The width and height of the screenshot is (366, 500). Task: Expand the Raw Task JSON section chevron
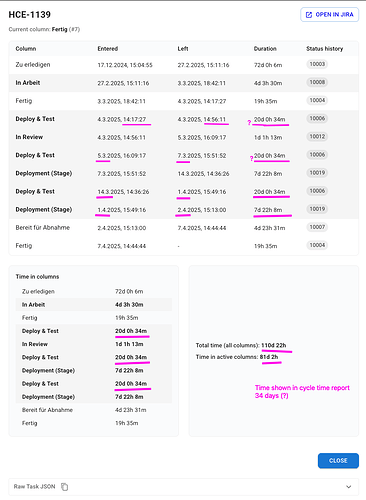point(349,487)
